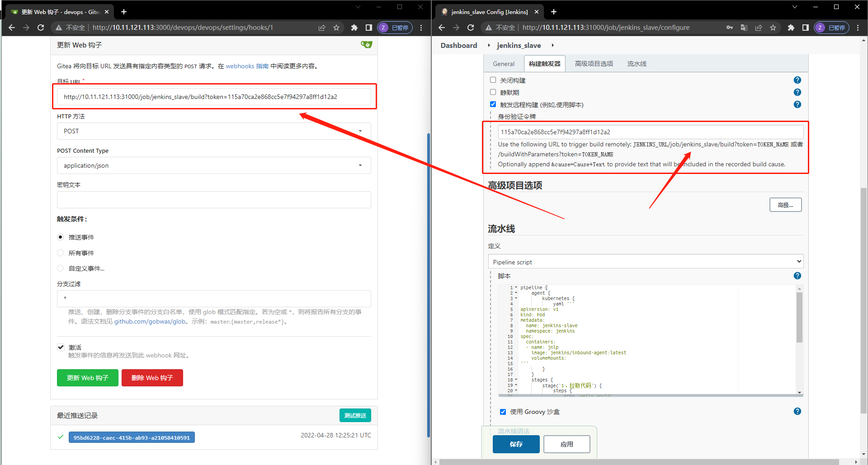Screen dimensions: 868x465
Task: Enable the 关闭构建 checkbox
Action: point(493,80)
